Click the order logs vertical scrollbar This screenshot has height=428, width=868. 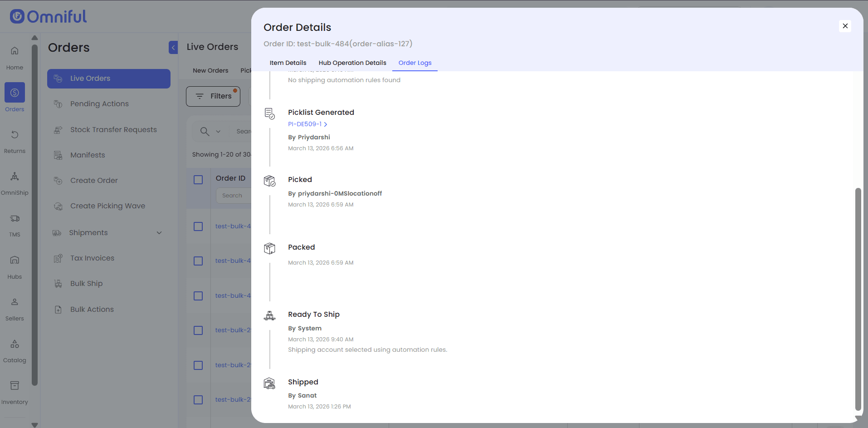pyautogui.click(x=858, y=300)
